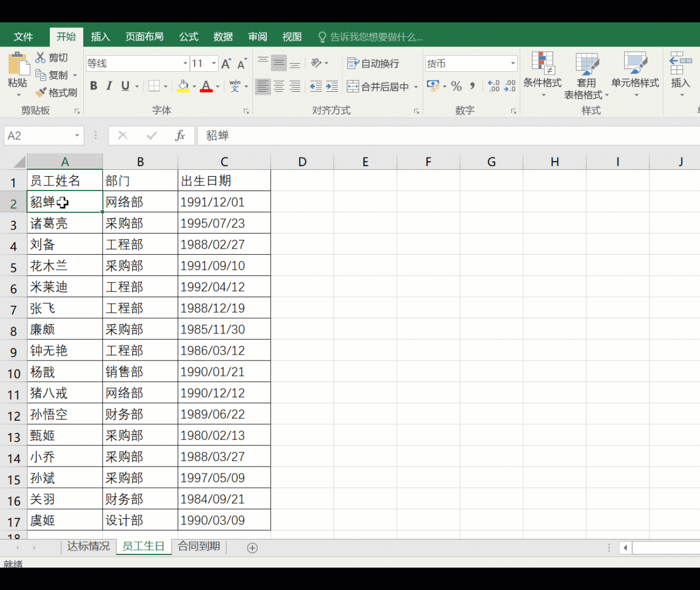Open the Name Box dropdown arrow
The width and height of the screenshot is (700, 590).
(77, 136)
